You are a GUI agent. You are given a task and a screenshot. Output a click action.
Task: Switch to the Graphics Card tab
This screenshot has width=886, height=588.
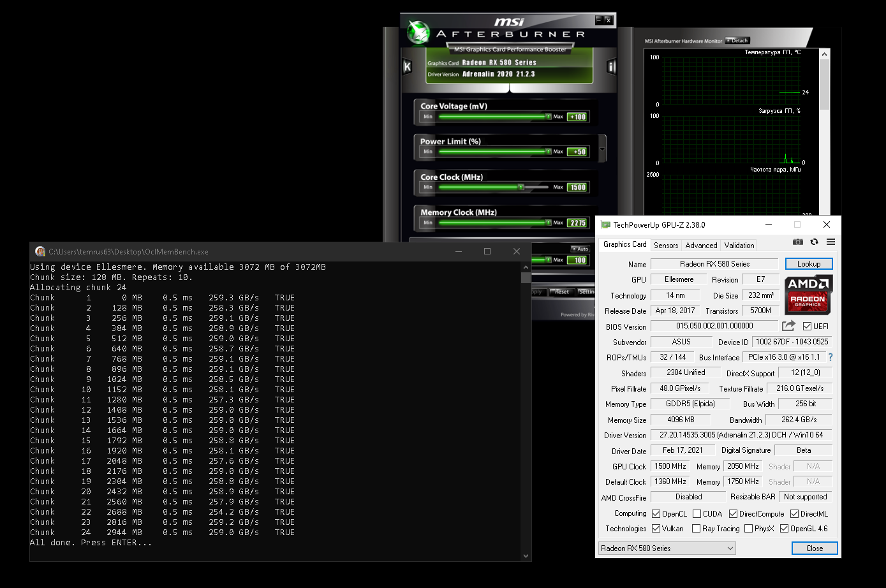(625, 244)
